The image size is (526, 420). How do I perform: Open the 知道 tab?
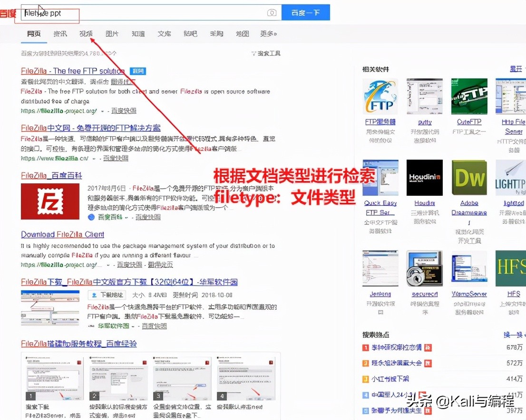(138, 34)
